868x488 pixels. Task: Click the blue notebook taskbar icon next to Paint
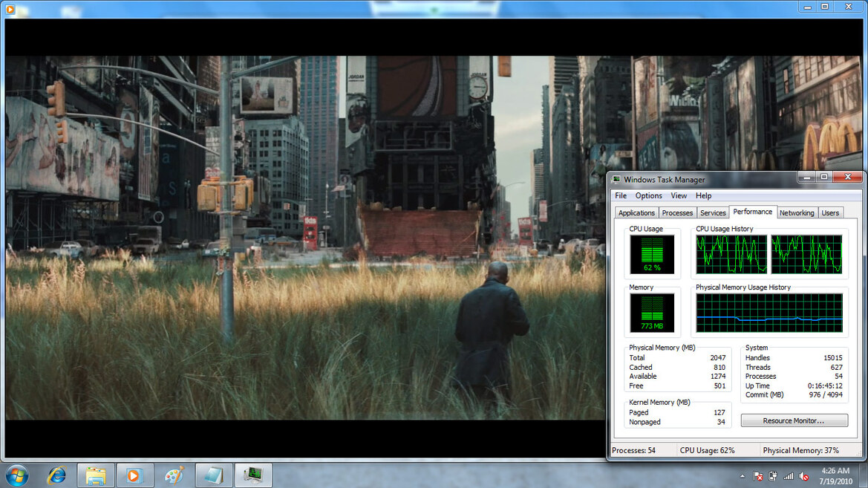coord(214,475)
